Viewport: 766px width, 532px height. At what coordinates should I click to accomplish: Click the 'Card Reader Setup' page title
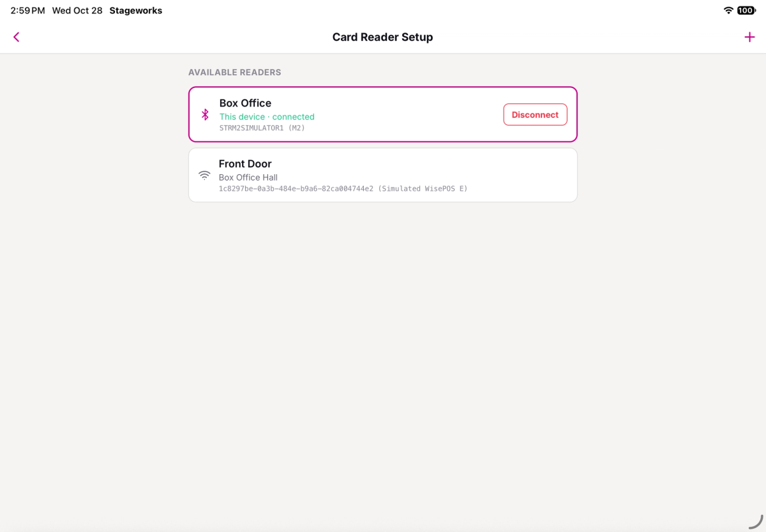(383, 37)
